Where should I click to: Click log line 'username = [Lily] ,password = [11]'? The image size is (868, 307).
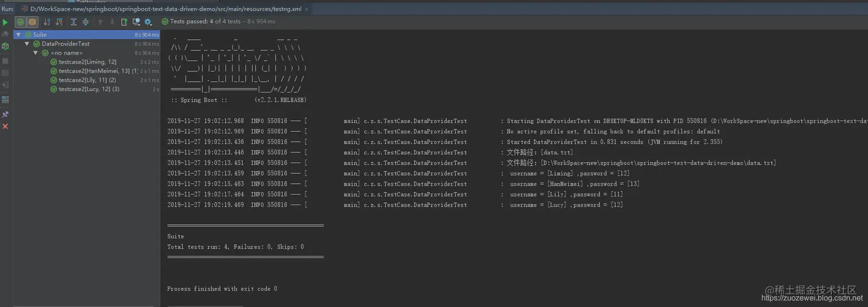(565, 194)
